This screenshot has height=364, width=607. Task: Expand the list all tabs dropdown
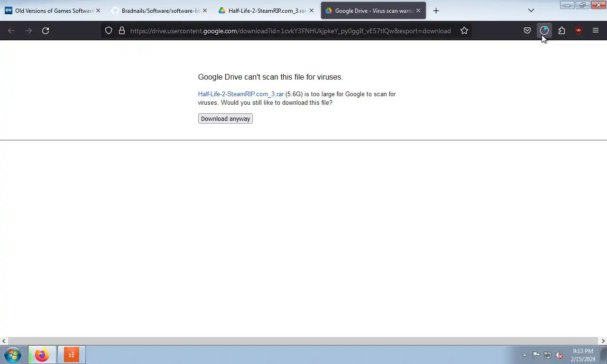531,10
